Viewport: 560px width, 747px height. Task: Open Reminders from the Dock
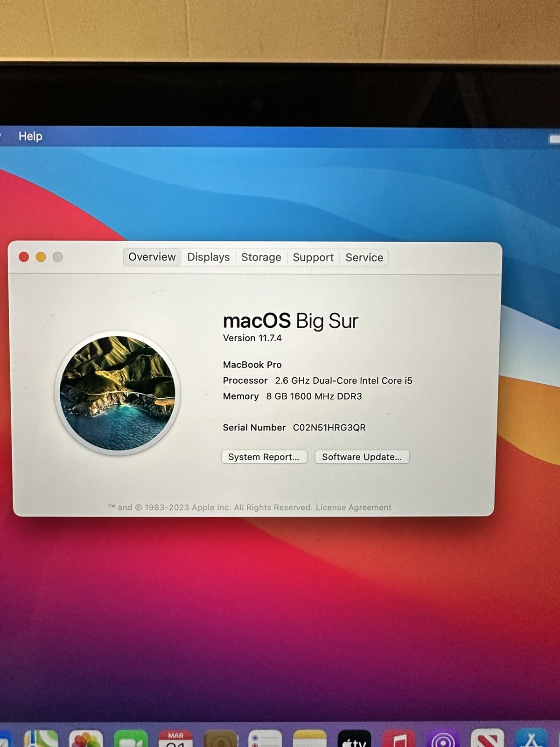click(x=265, y=739)
